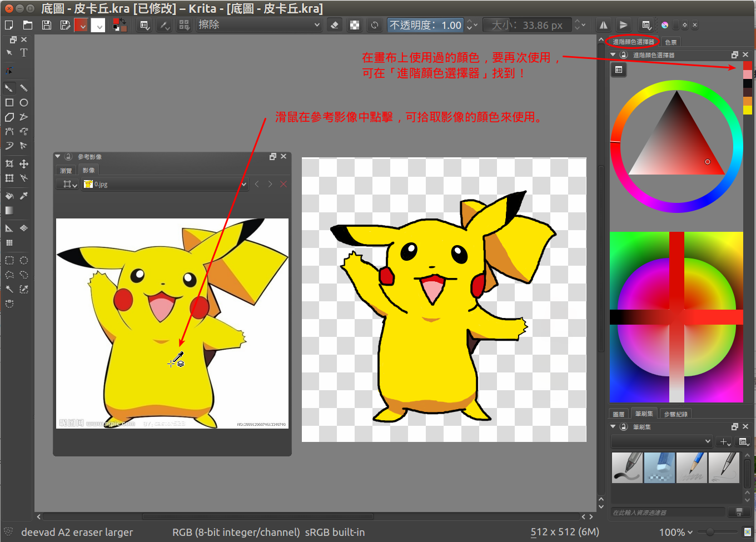Select the Fill bucket tool
This screenshot has height=542, width=756.
pos(9,196)
